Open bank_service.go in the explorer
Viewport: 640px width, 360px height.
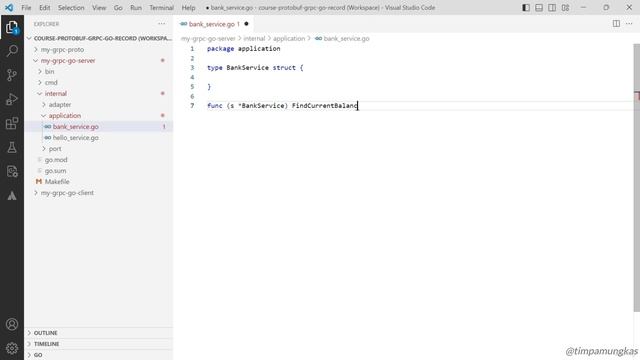click(99, 127)
